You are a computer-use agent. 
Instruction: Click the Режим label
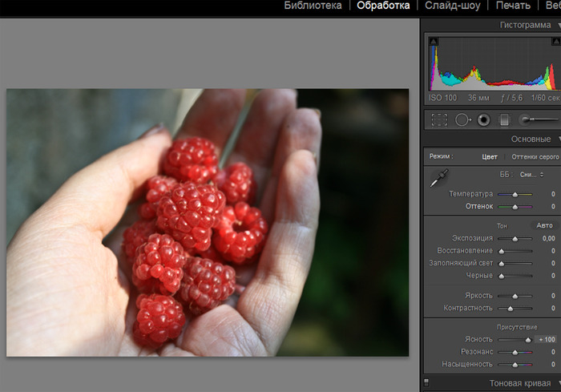click(x=441, y=156)
